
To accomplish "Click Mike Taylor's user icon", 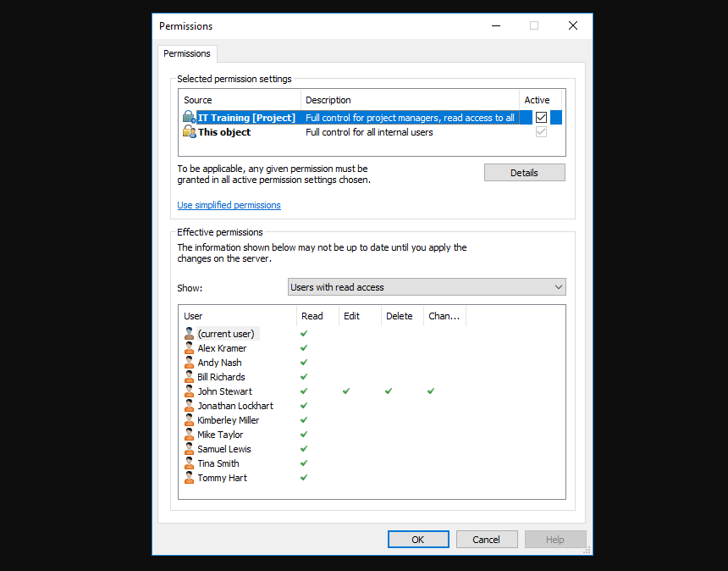I will [189, 434].
